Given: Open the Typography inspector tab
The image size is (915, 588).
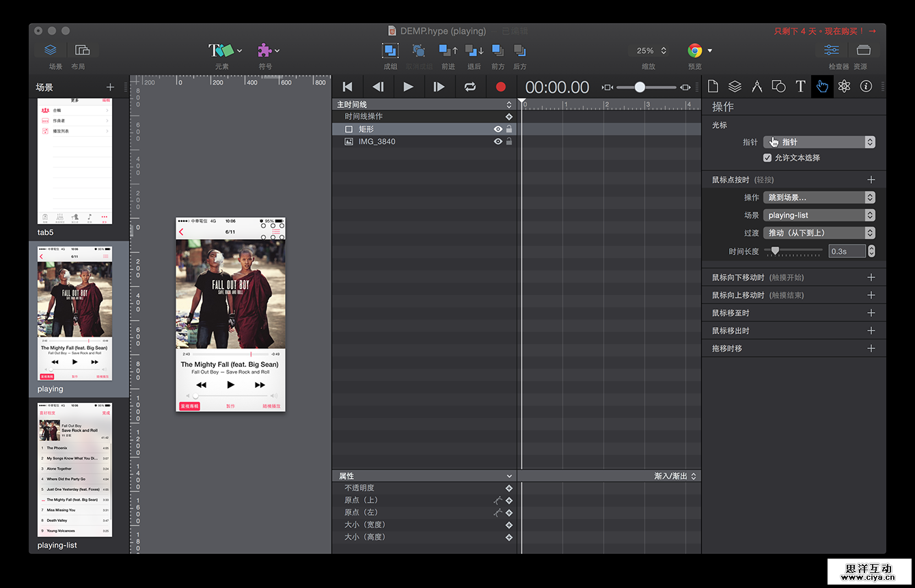Looking at the screenshot, I should coord(800,86).
